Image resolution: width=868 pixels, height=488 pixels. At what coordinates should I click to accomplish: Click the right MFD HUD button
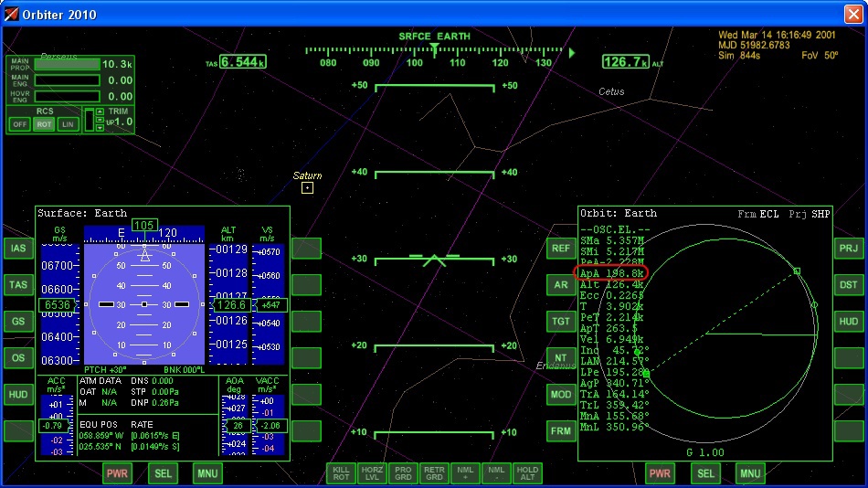coord(849,322)
